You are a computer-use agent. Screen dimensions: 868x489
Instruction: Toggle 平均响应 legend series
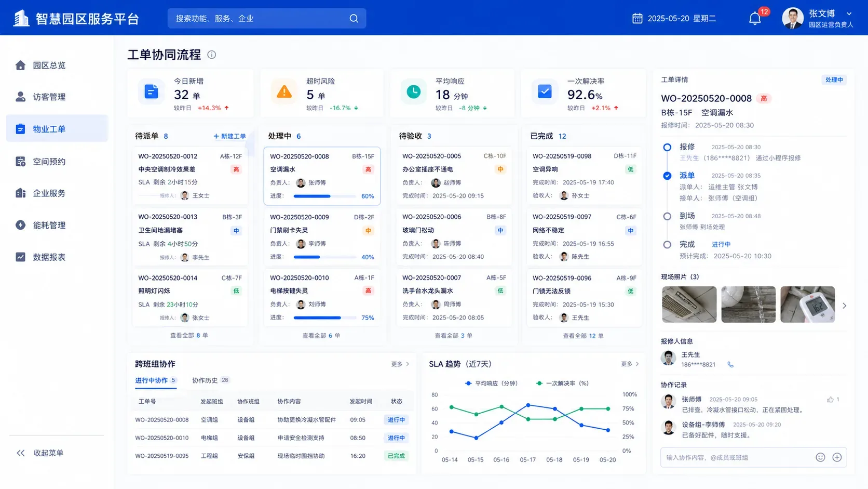point(491,384)
